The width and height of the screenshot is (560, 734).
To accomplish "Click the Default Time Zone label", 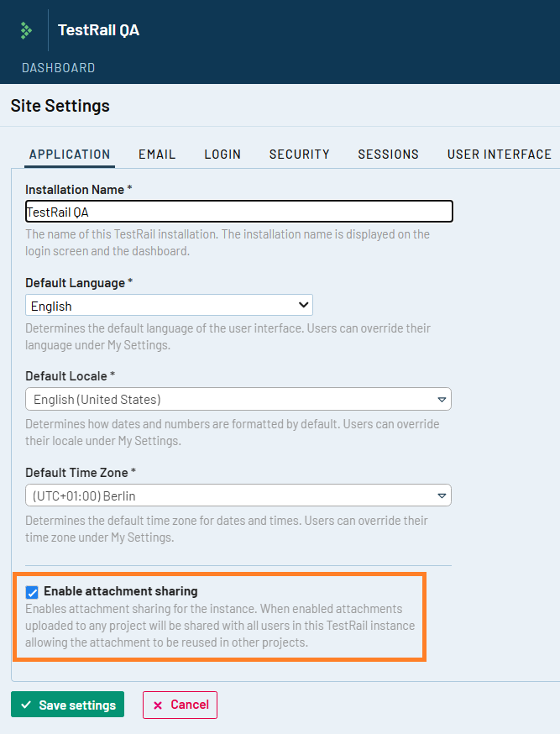I will click(x=81, y=473).
